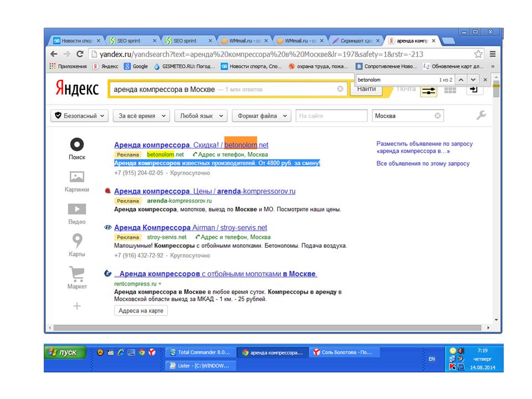Open Видео search in the sidebar
Screen dimensions: 532x399
77,214
